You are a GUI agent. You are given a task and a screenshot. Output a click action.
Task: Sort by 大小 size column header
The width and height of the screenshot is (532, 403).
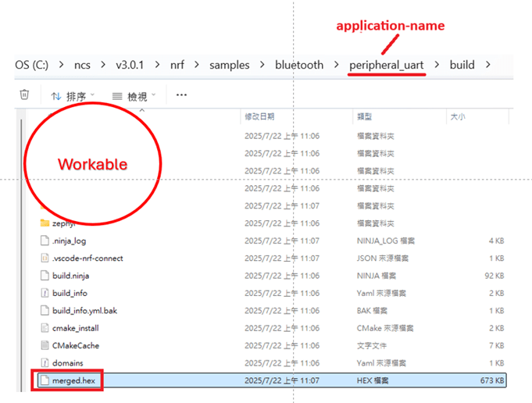457,116
